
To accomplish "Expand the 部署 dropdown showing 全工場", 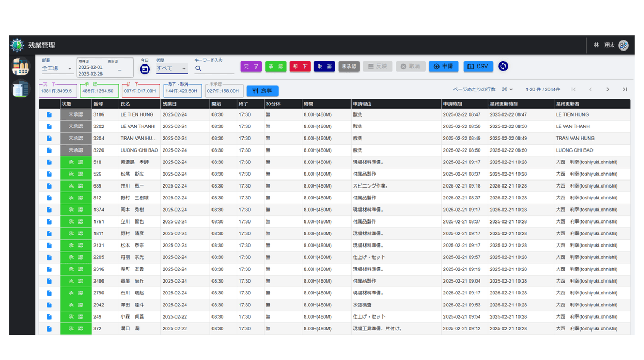I will pyautogui.click(x=57, y=69).
